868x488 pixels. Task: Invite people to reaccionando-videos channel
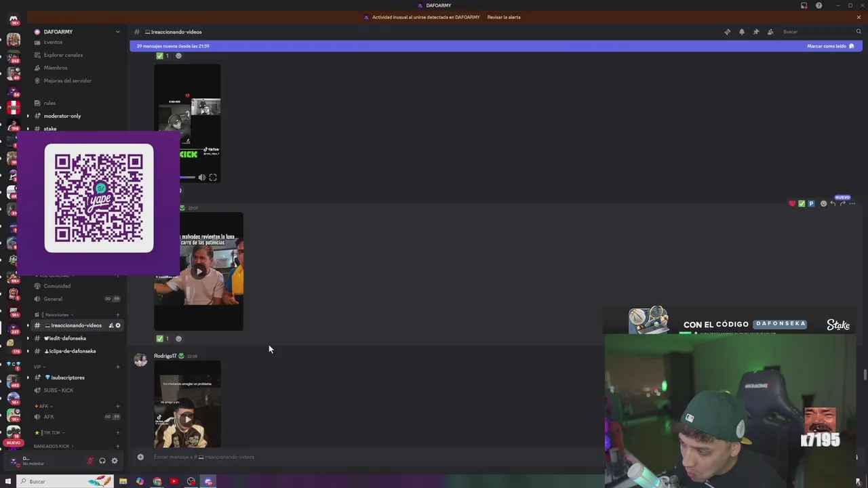(111, 325)
